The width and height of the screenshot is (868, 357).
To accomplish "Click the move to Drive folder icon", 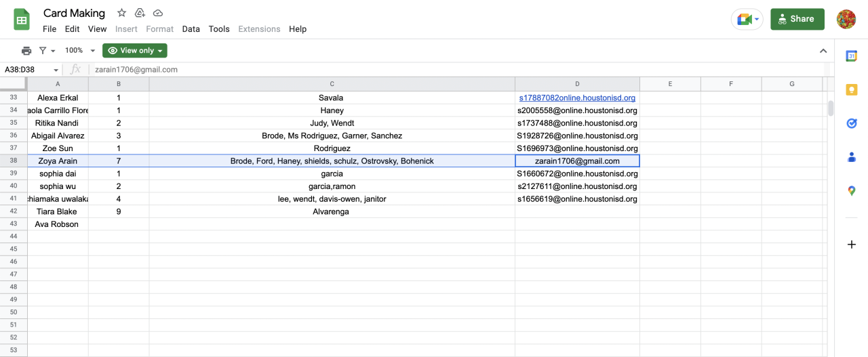I will [x=140, y=13].
